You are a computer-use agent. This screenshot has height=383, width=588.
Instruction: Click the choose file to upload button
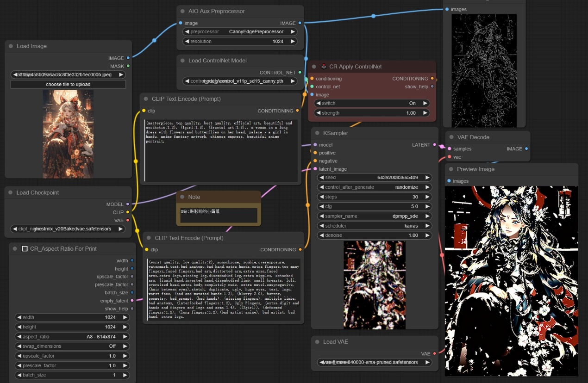point(68,85)
